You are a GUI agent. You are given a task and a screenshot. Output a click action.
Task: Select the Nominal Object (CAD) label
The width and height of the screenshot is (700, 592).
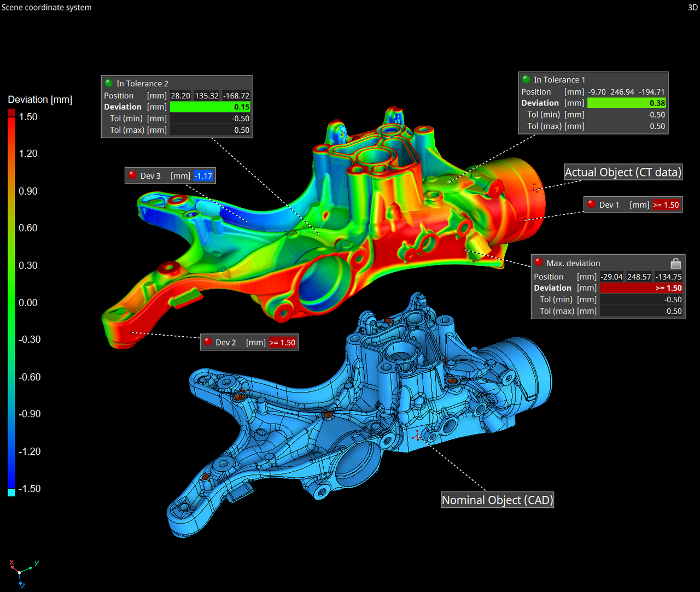point(497,500)
